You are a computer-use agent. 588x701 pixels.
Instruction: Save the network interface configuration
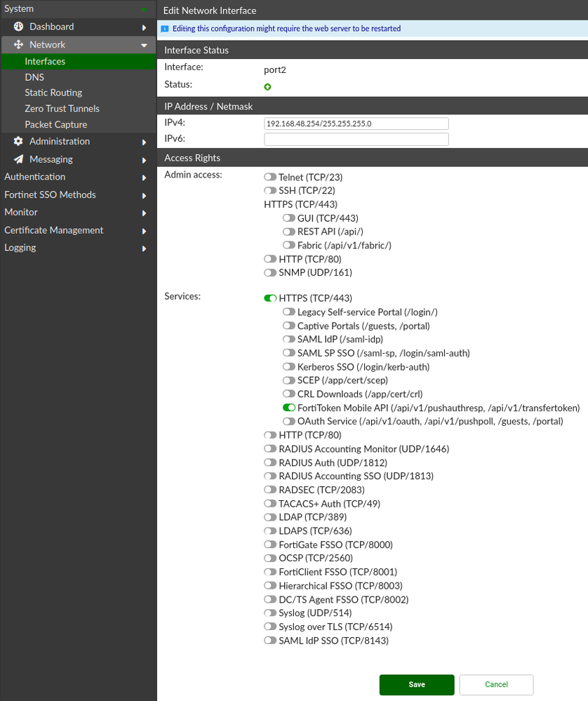[417, 684]
